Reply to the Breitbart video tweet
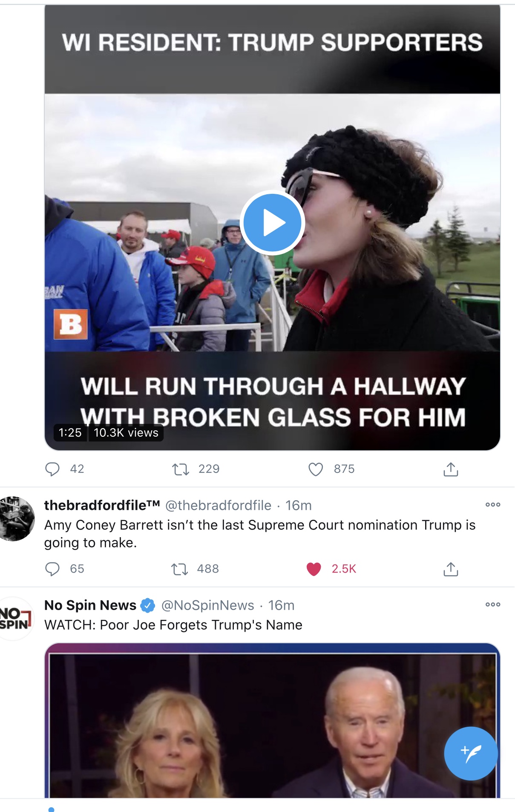515x812 pixels. (52, 469)
